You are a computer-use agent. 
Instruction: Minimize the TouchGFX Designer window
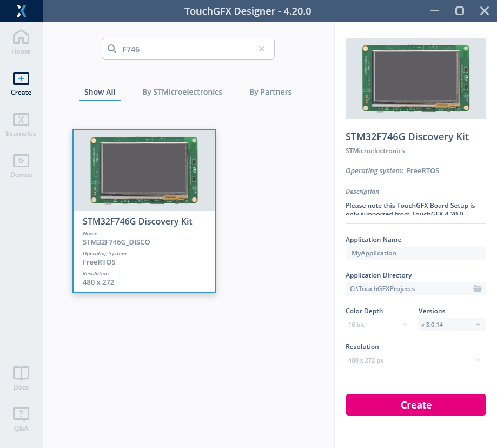pos(435,11)
